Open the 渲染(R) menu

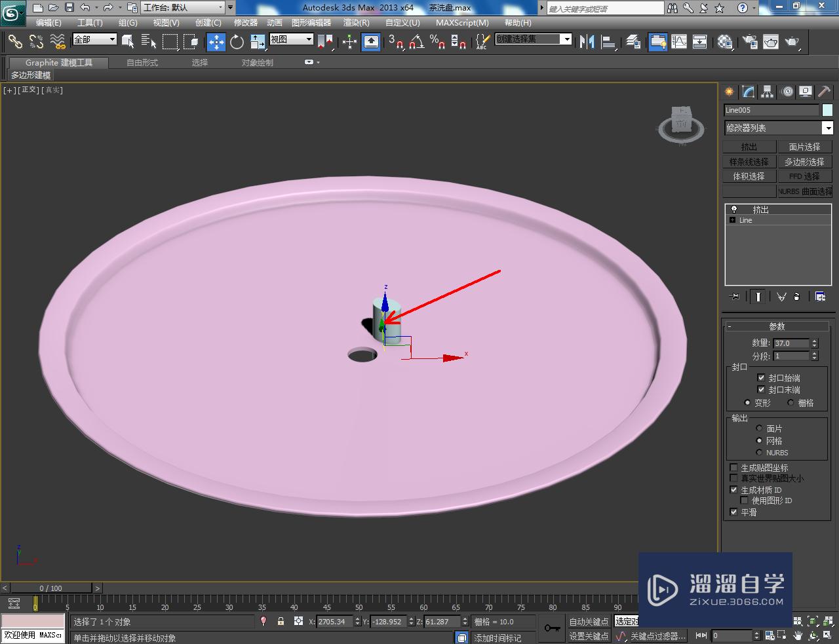pyautogui.click(x=356, y=22)
